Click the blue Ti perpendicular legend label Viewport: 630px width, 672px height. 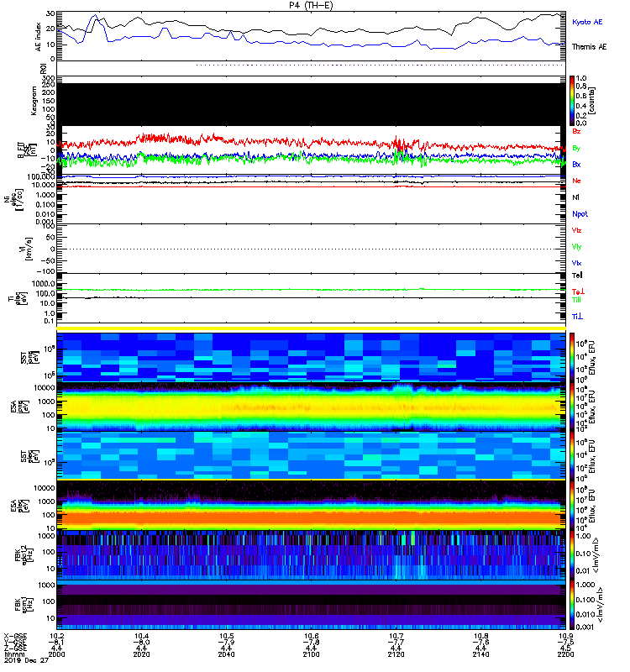pos(577,317)
